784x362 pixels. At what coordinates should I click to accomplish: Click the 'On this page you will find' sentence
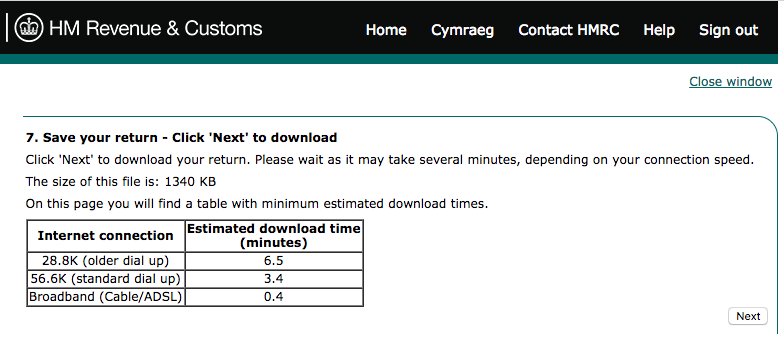point(256,204)
